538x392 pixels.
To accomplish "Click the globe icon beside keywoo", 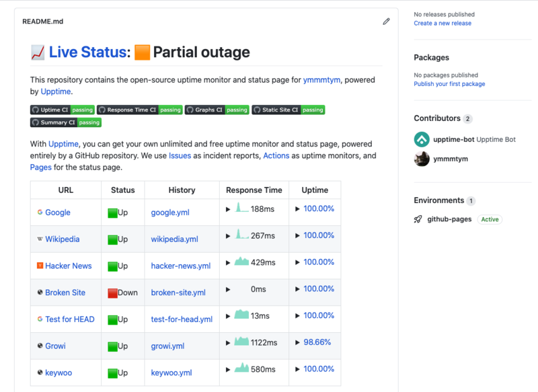I will click(x=40, y=373).
